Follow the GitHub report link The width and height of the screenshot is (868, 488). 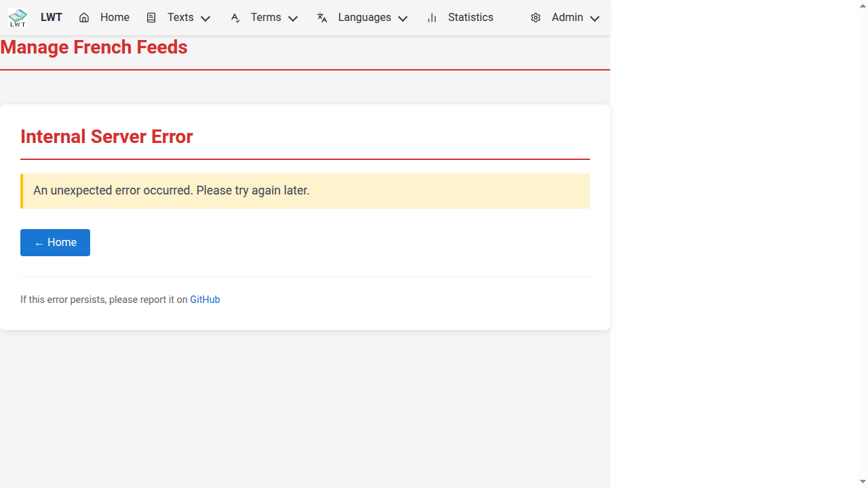pyautogui.click(x=205, y=300)
